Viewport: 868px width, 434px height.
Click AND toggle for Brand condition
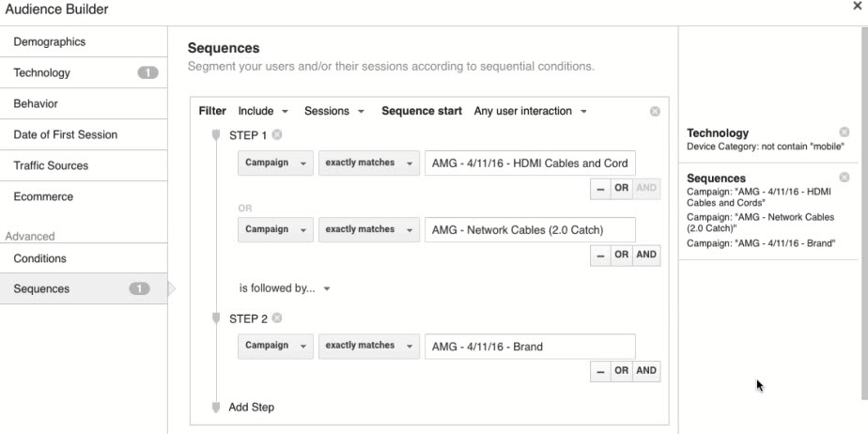(646, 370)
